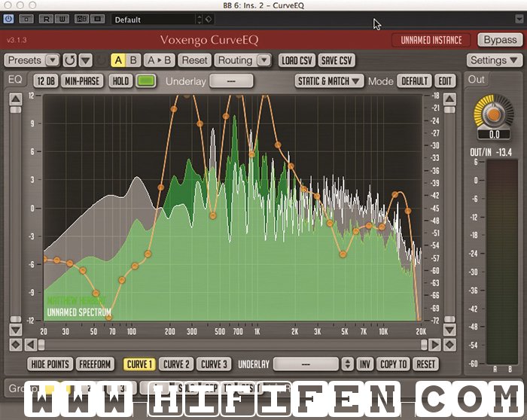Click the host A/B compare icon
This screenshot has height=420, width=527.
pyautogui.click(x=81, y=19)
